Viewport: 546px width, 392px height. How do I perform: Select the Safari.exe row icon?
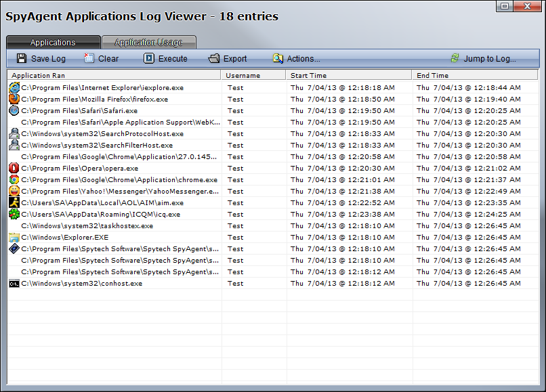(14, 111)
